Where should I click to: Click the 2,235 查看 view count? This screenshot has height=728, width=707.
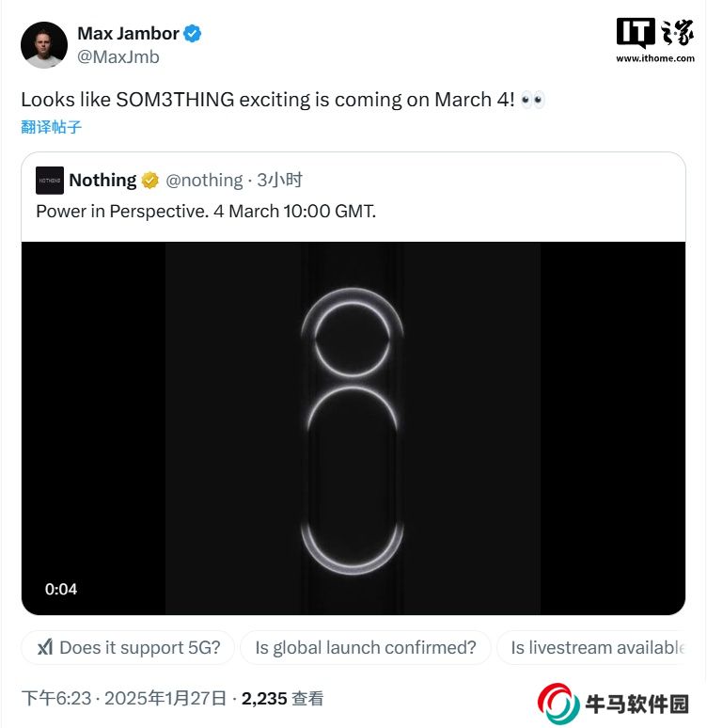(282, 698)
